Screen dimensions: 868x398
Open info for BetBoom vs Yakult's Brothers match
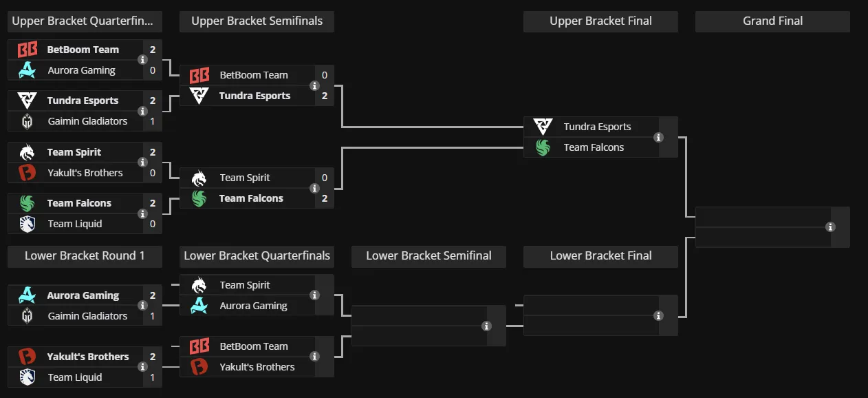(314, 356)
